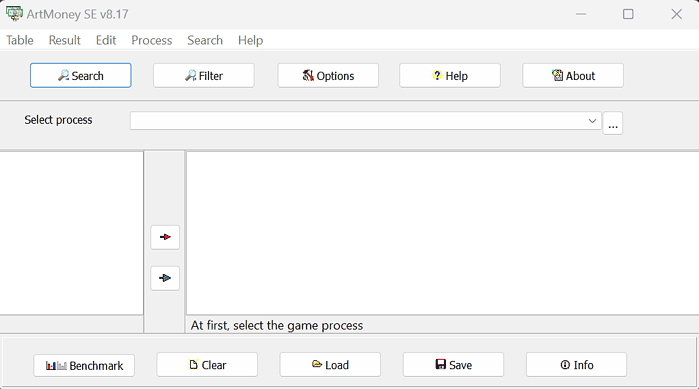
Task: Open the Info button
Action: 576,364
